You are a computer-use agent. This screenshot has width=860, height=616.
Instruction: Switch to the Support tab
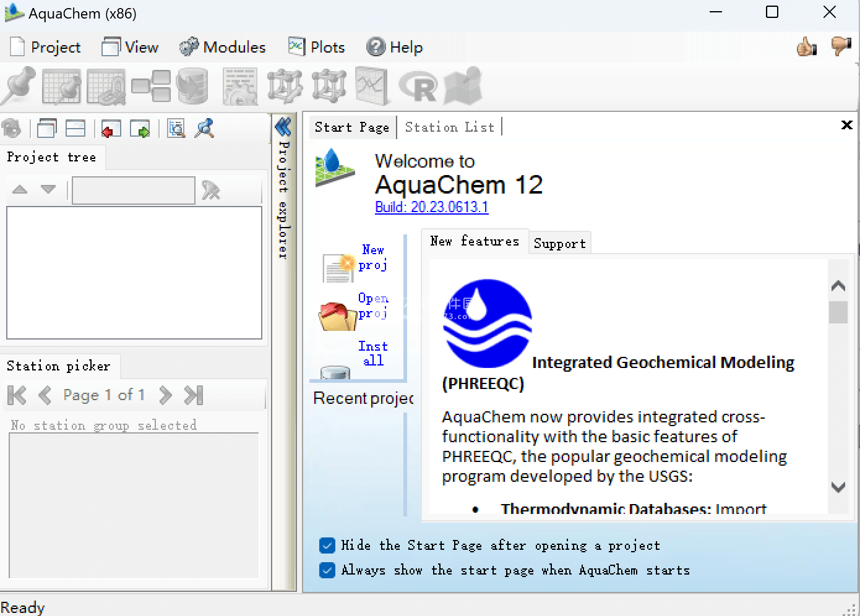(x=559, y=244)
